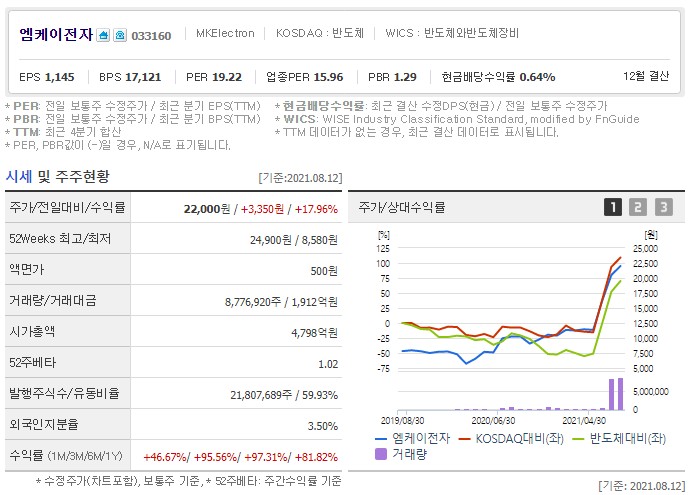This screenshot has height=495, width=690.
Task: Select EPS 1,145 value
Action: (47, 77)
